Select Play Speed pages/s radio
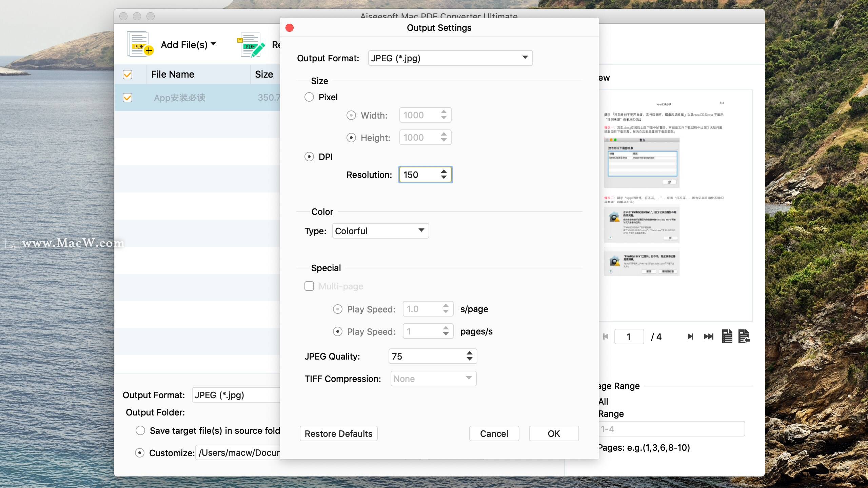868x488 pixels. click(338, 332)
